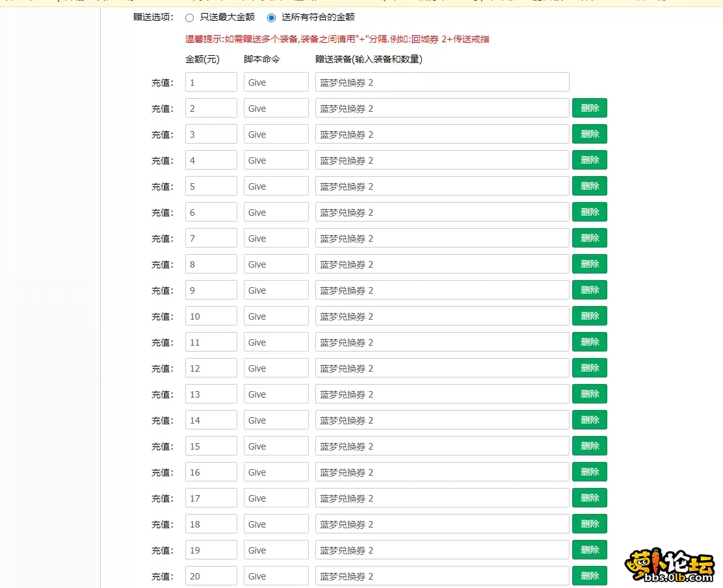723x588 pixels.
Task: Delete the recharge row with amount 5
Action: [589, 186]
